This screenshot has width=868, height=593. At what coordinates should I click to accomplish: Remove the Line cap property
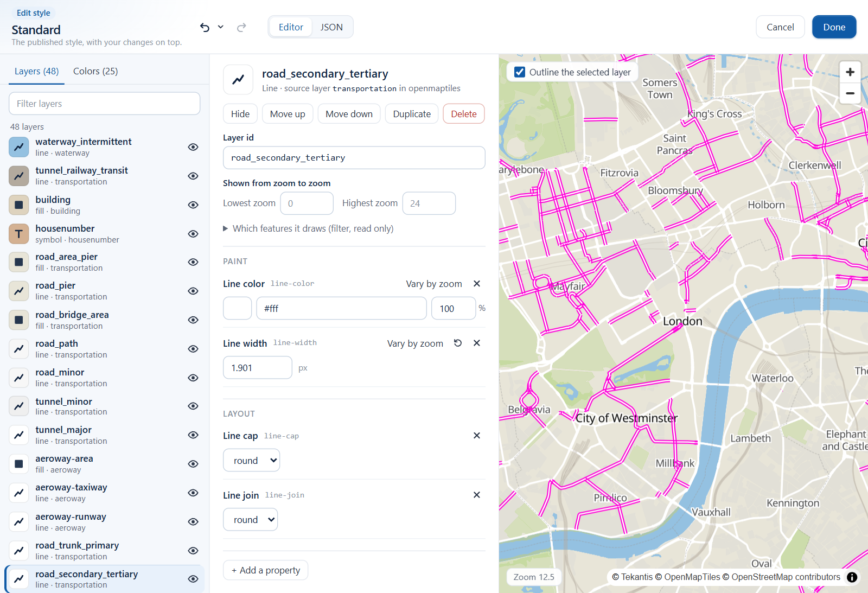(477, 436)
